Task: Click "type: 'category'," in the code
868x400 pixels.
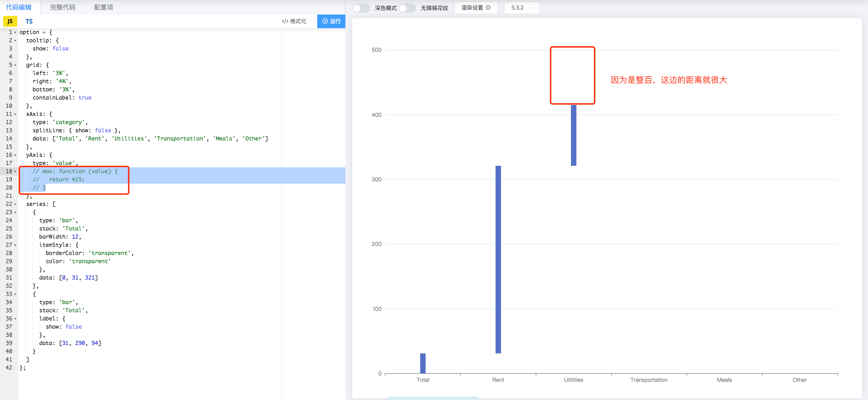Action: click(60, 122)
